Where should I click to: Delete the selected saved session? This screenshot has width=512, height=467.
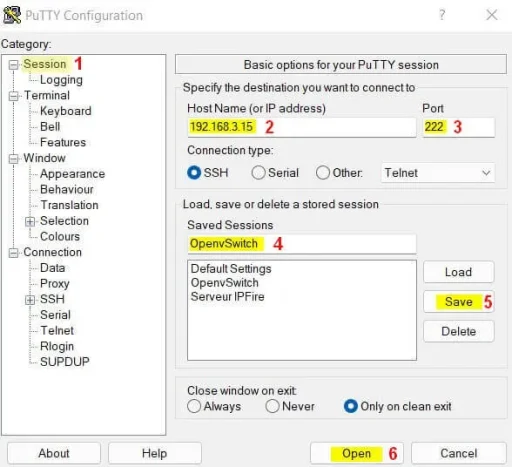pyautogui.click(x=459, y=331)
